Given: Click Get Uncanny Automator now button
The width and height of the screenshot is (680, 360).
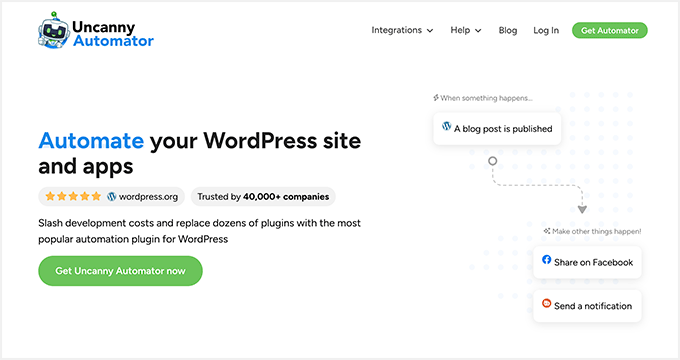Looking at the screenshot, I should click(120, 271).
